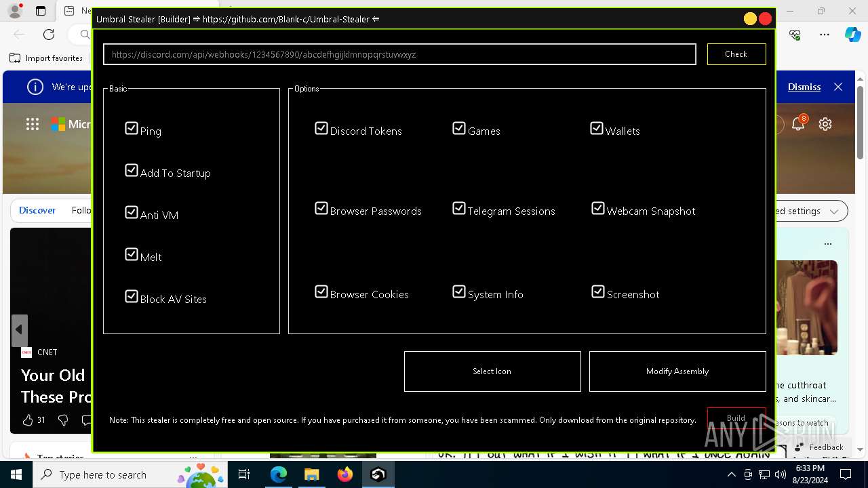Expand the personalized settings dropdown in Edge
868x488 pixels.
click(833, 211)
